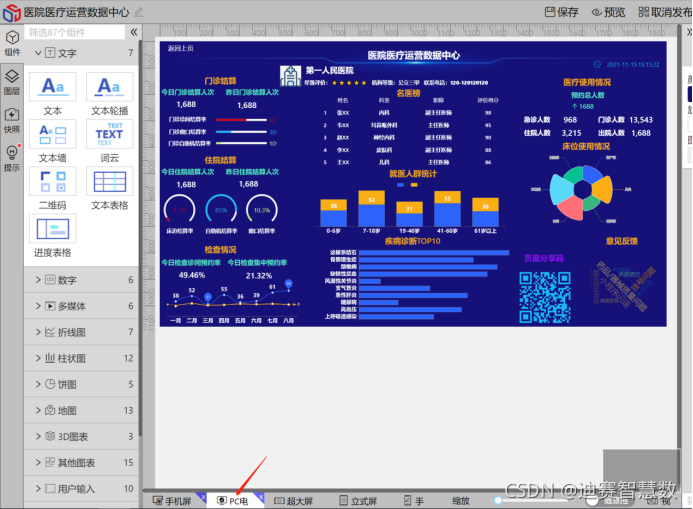Click the component panel vertical scrollbar

(x=141, y=239)
